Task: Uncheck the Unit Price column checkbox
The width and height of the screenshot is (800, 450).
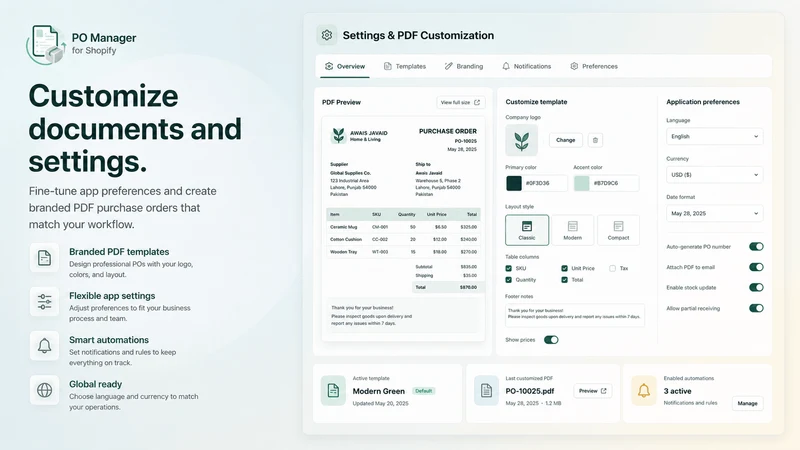Action: (564, 268)
